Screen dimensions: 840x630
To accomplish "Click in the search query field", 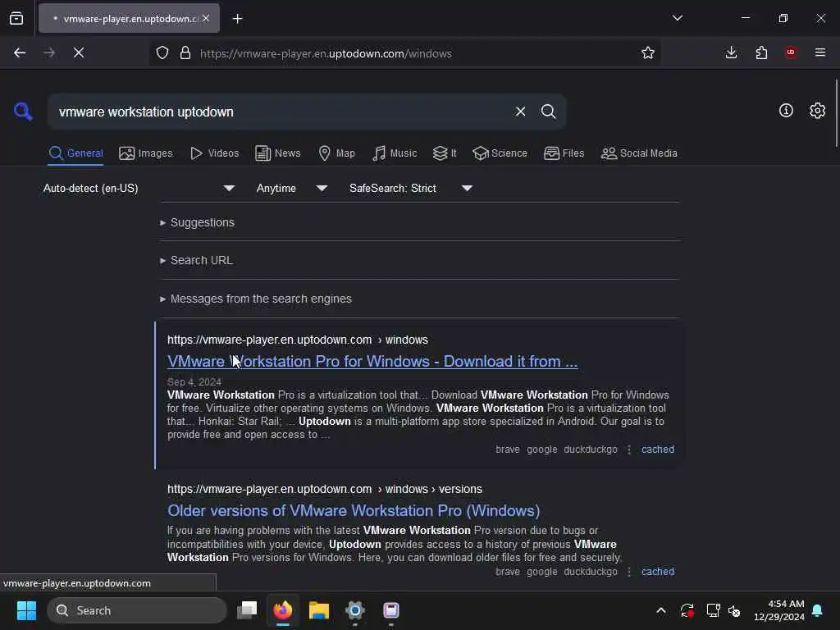I will pos(279,112).
